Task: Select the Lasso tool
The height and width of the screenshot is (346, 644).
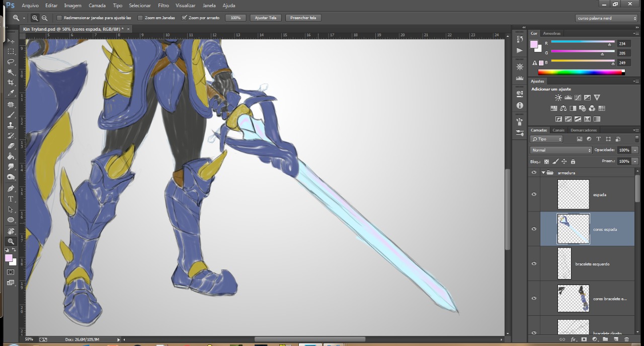Action: [x=11, y=61]
